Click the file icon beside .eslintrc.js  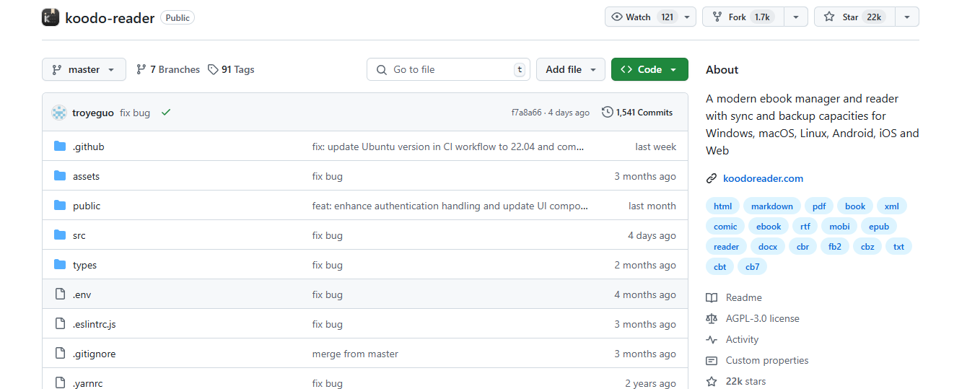60,324
